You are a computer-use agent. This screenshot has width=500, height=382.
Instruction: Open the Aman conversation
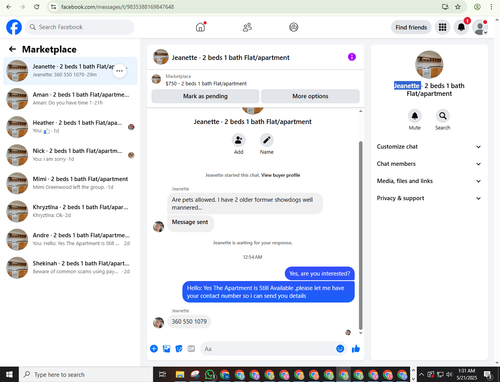pos(70,99)
